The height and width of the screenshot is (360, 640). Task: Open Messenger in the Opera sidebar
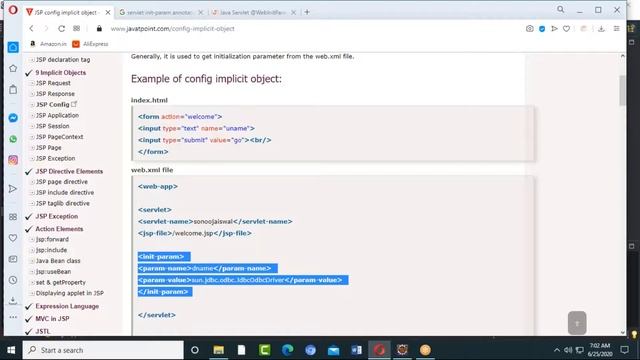(13, 118)
